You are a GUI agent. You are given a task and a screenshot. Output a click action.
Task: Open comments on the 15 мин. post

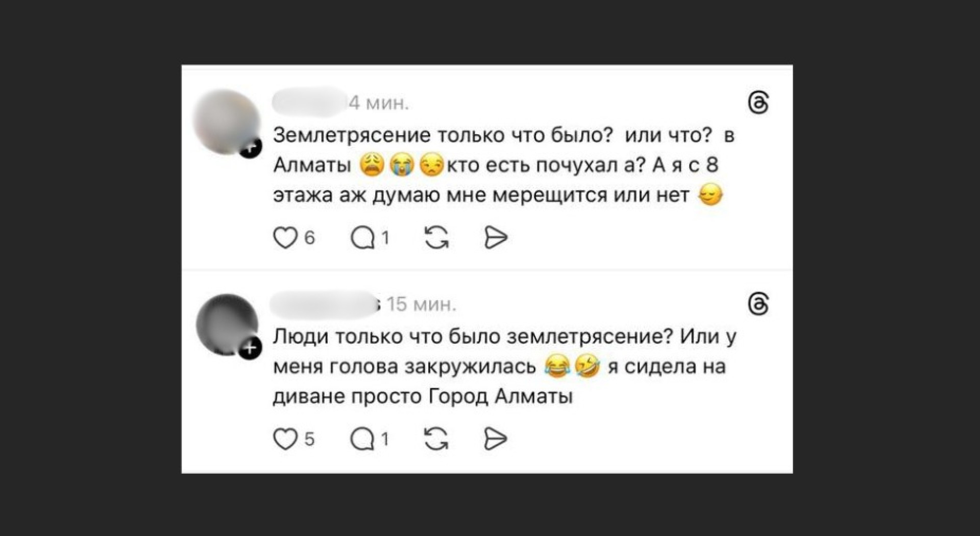pos(362,439)
